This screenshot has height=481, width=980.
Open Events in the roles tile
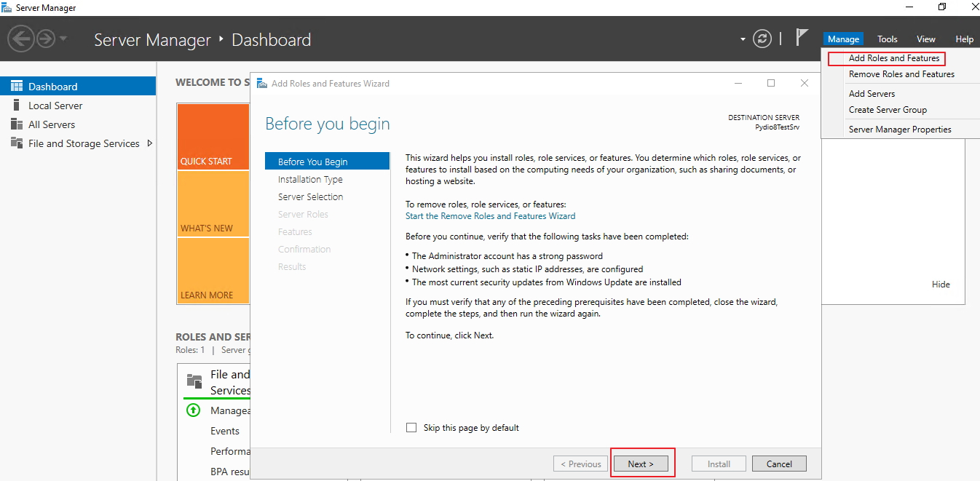225,431
